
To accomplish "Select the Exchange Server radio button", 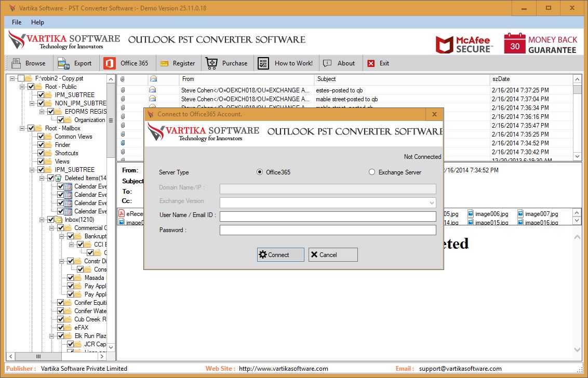I will (x=371, y=172).
